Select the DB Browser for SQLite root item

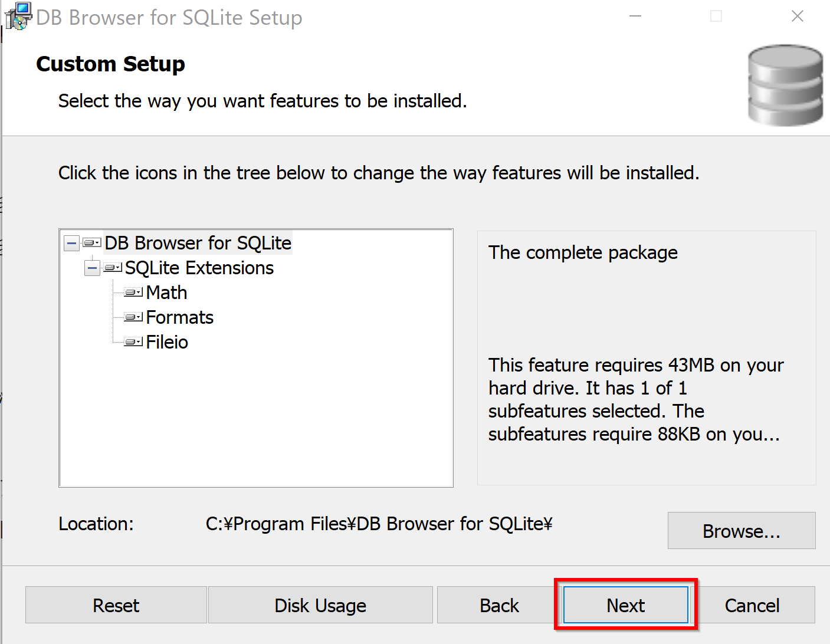(198, 243)
